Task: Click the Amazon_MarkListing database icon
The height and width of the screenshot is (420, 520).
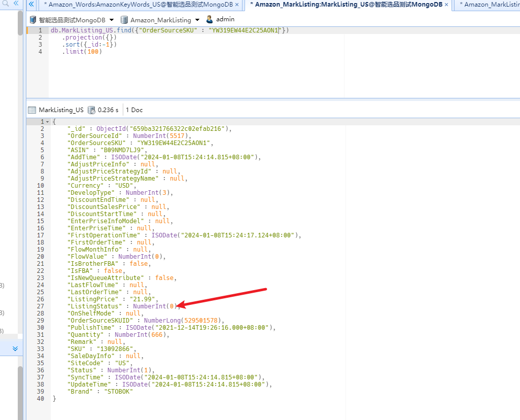Action: tap(124, 20)
